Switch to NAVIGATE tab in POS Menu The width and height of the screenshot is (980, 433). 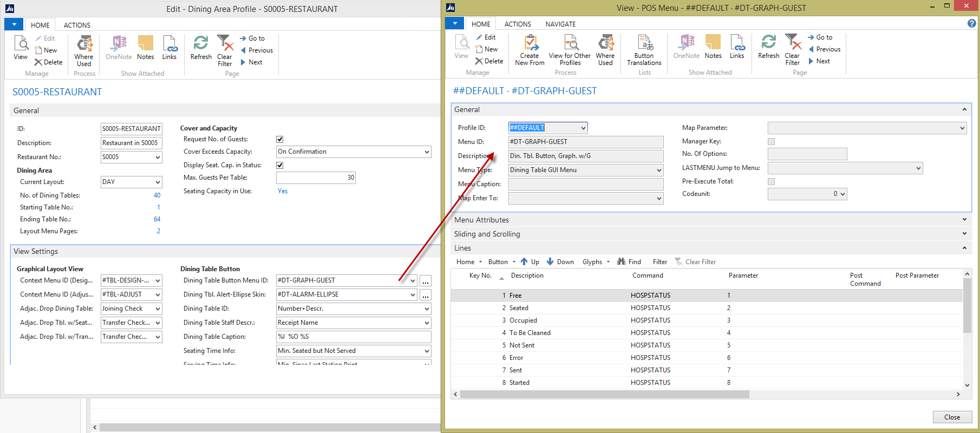click(x=560, y=24)
